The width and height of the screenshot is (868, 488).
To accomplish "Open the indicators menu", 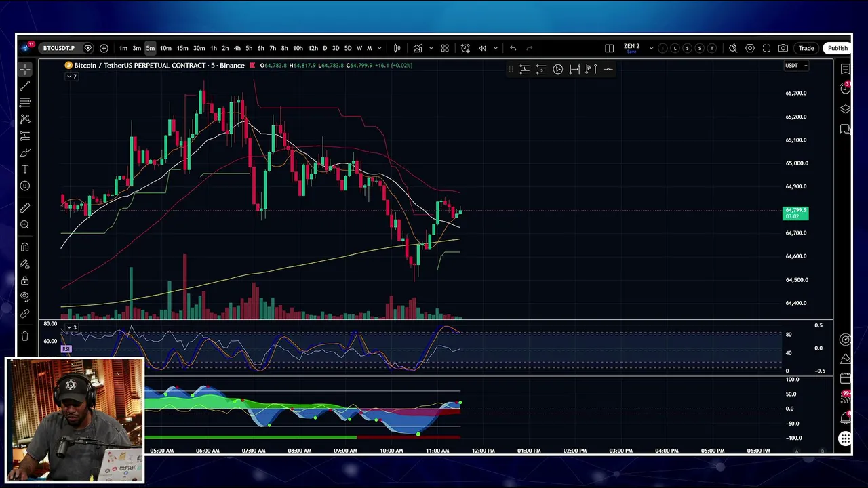I will pos(418,48).
